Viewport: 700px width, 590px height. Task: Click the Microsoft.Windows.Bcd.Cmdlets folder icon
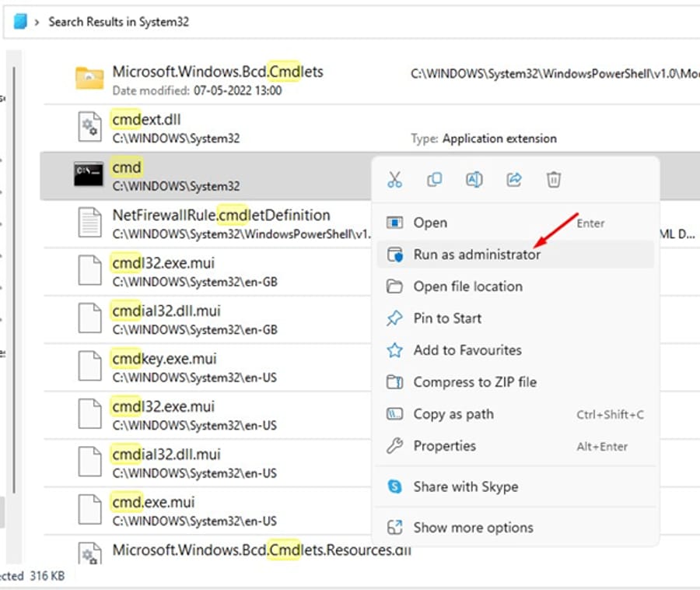coord(89,78)
